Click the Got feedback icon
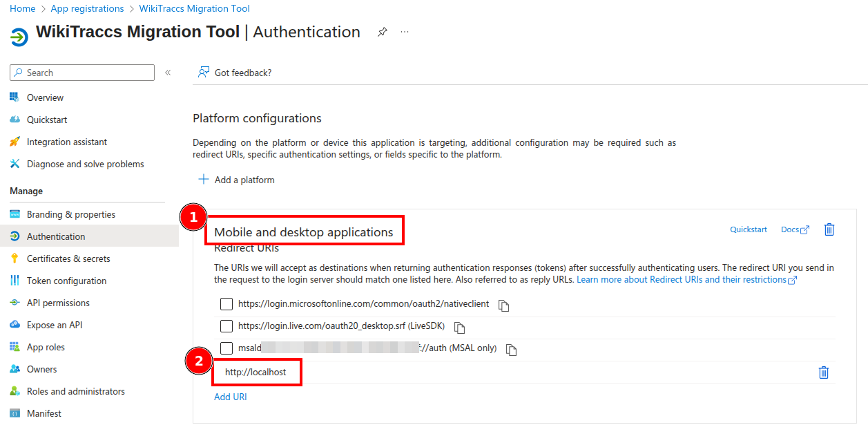The width and height of the screenshot is (868, 434). [x=204, y=72]
